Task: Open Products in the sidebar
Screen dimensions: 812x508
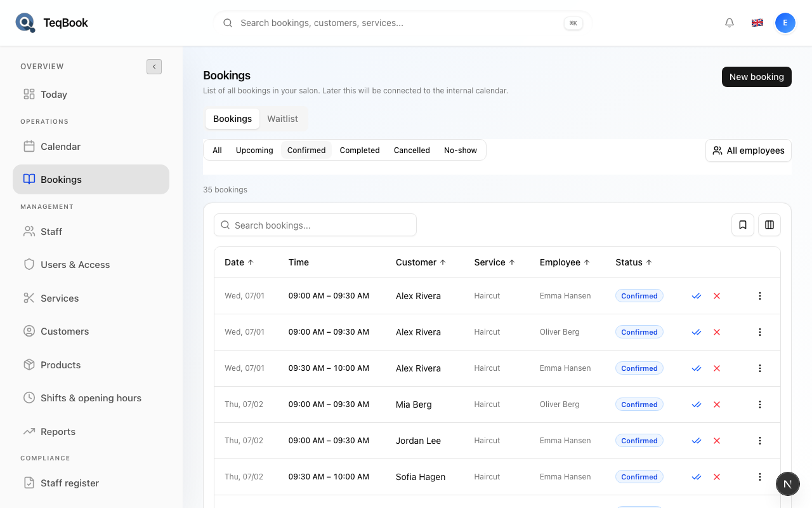Action: tap(91, 365)
